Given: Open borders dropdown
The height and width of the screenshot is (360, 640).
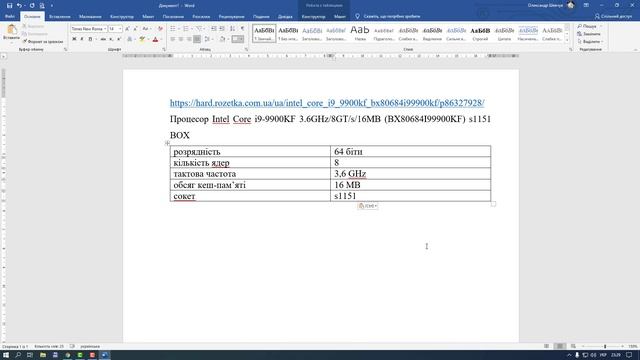Looking at the screenshot, I should coord(242,39).
